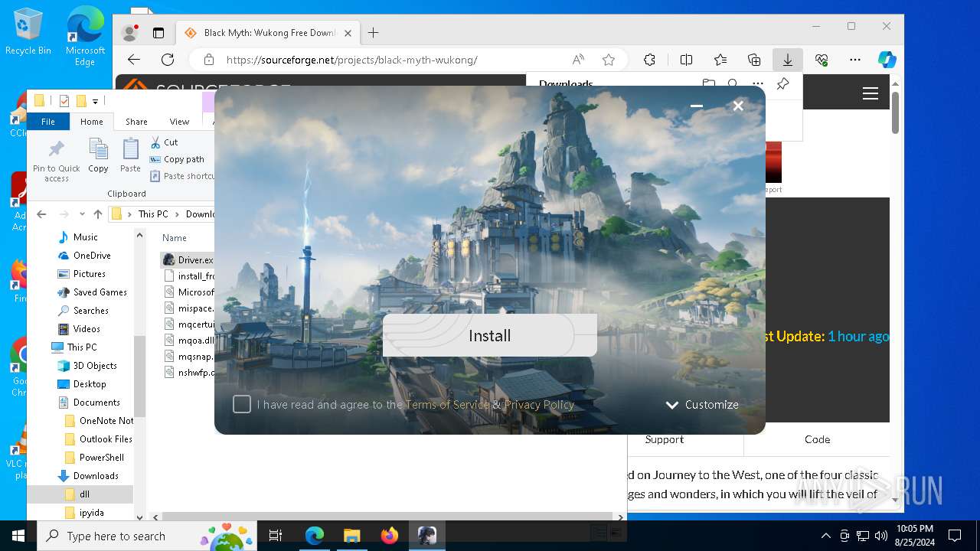The height and width of the screenshot is (551, 980).
Task: Open SourceForge hamburger menu
Action: (870, 93)
